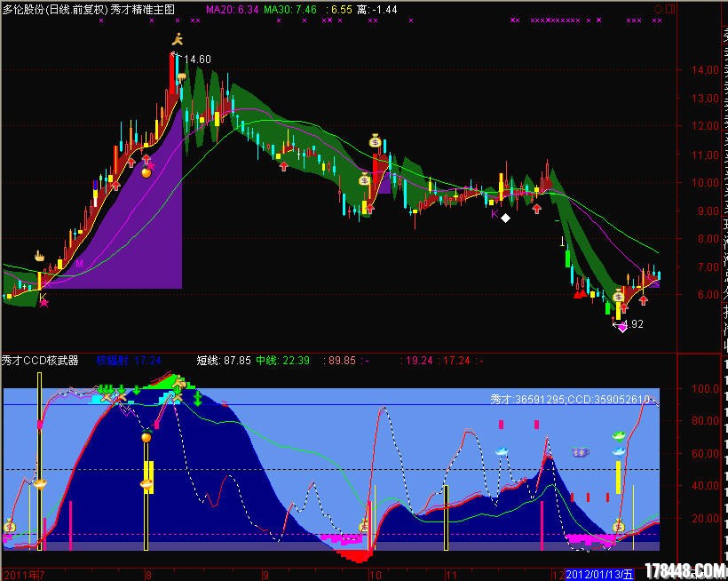This screenshot has width=728, height=581.
Task: Select running man icon above 14.60 peak
Action: tap(178, 39)
